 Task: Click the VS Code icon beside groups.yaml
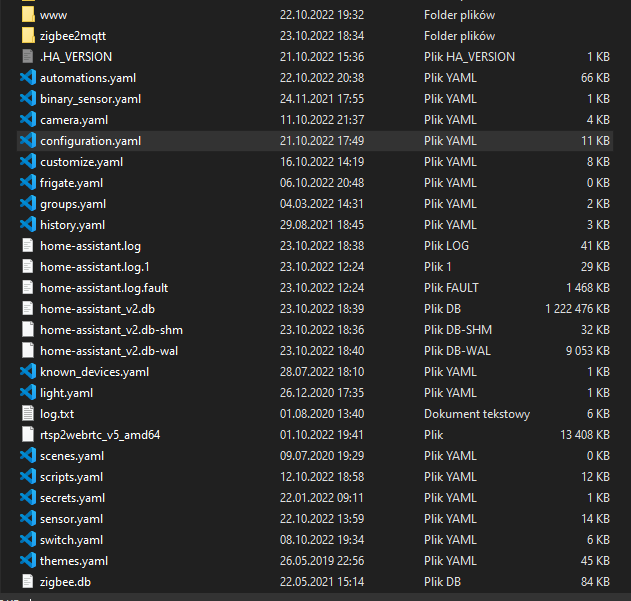coord(28,204)
